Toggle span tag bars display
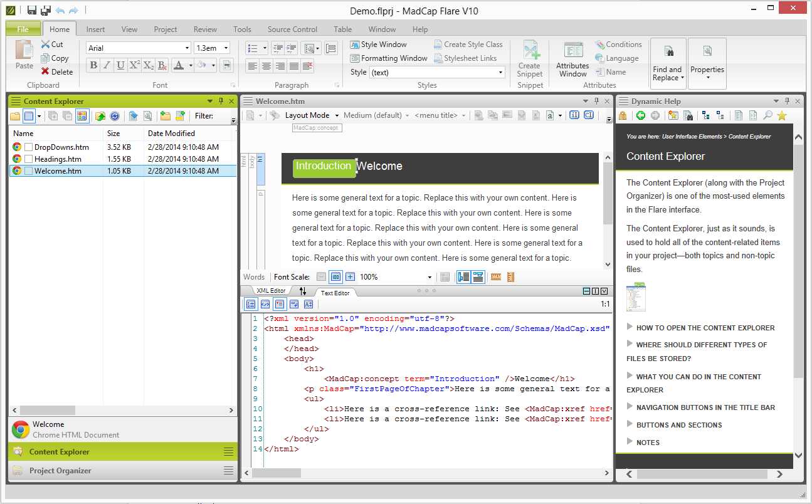 pyautogui.click(x=478, y=276)
